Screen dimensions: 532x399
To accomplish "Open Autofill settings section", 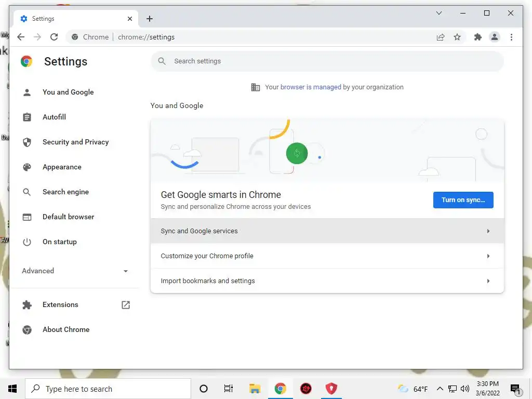I will tap(54, 117).
